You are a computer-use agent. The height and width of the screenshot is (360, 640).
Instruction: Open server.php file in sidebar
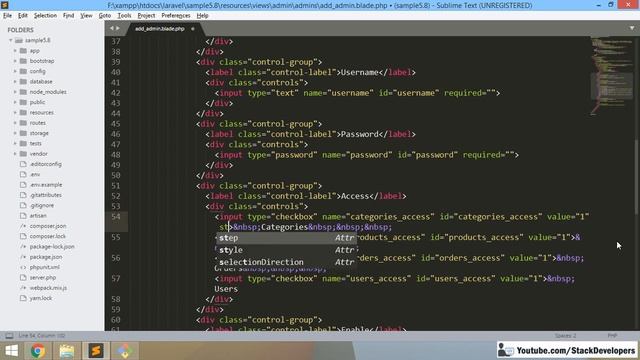point(42,278)
